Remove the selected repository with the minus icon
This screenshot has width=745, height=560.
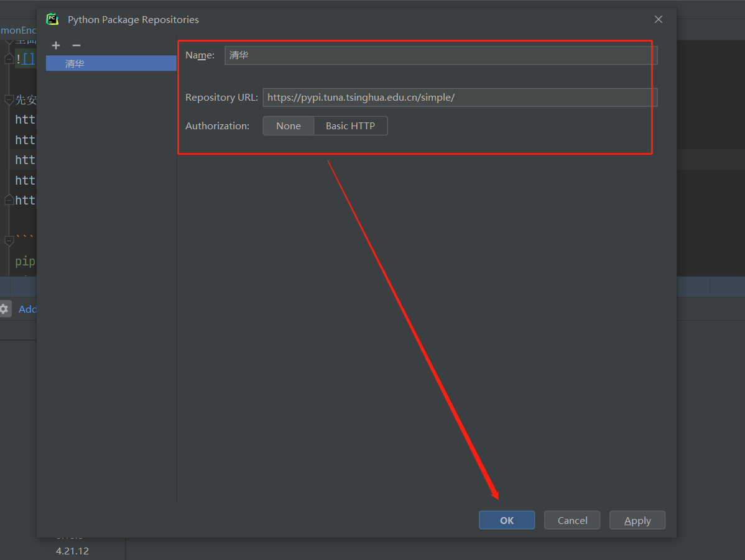(76, 45)
